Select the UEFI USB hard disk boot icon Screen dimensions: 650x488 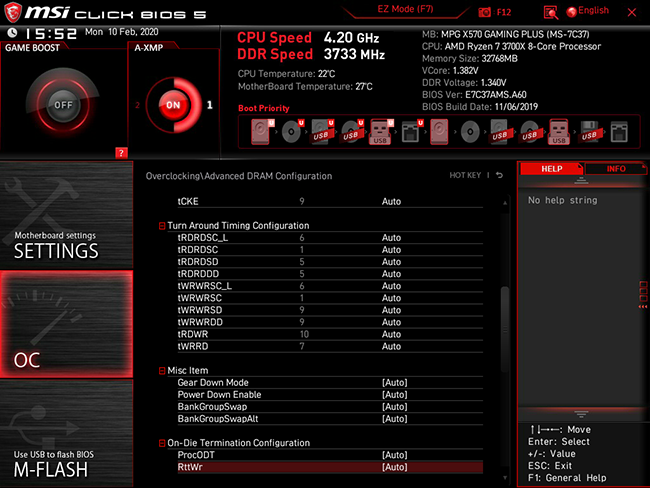pos(323,131)
